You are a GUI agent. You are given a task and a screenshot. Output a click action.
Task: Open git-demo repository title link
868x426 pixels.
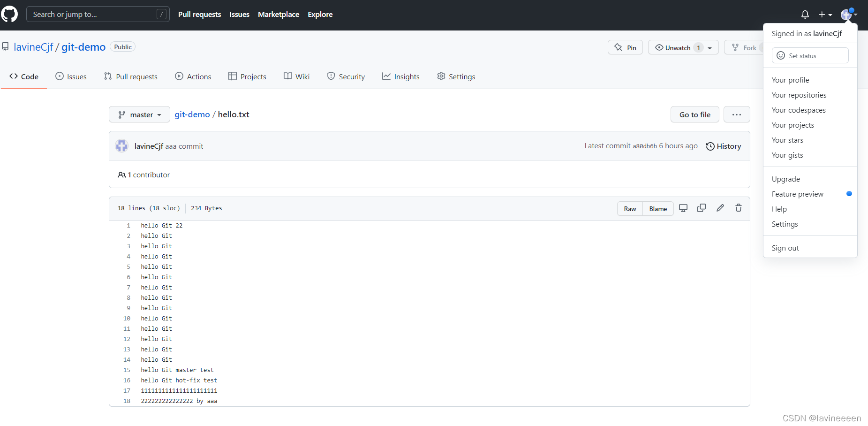click(x=83, y=47)
